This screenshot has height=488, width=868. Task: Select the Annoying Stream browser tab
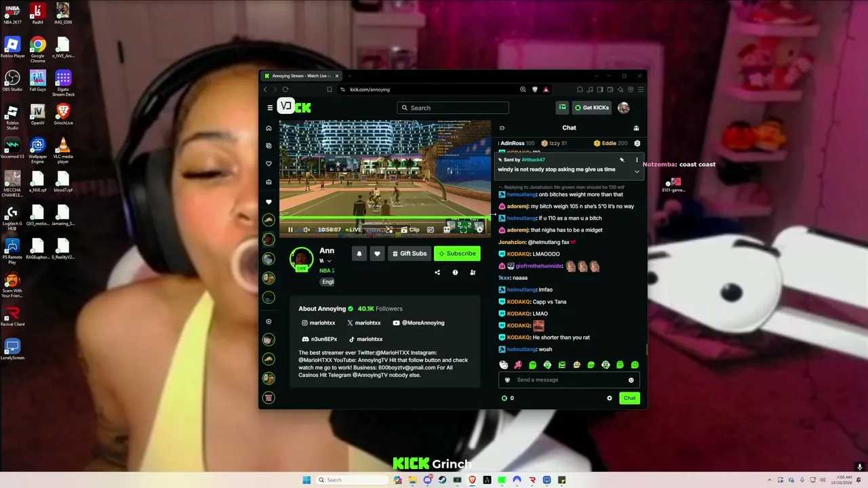click(301, 76)
